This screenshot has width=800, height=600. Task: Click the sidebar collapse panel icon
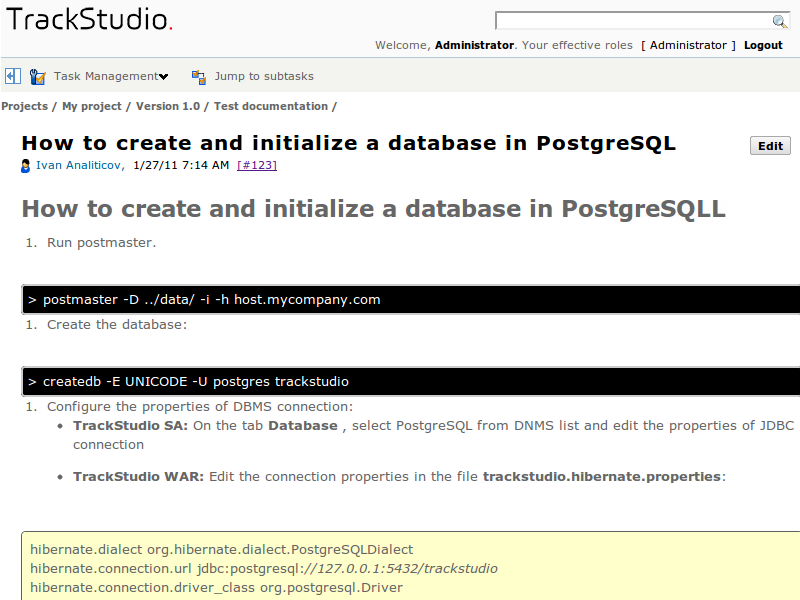click(x=13, y=77)
